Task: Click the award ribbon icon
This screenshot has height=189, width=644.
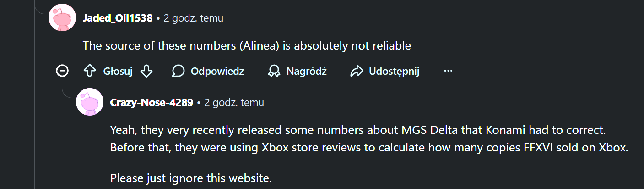Action: tap(274, 71)
